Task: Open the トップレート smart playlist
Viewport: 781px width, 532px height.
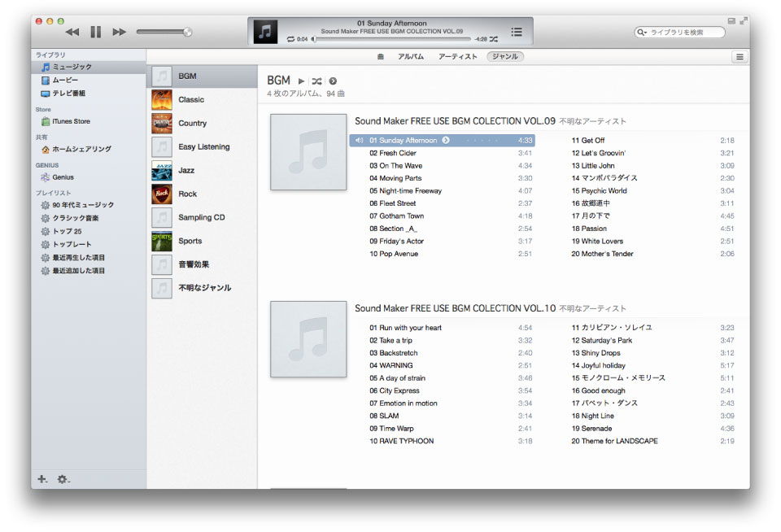Action: (89, 244)
